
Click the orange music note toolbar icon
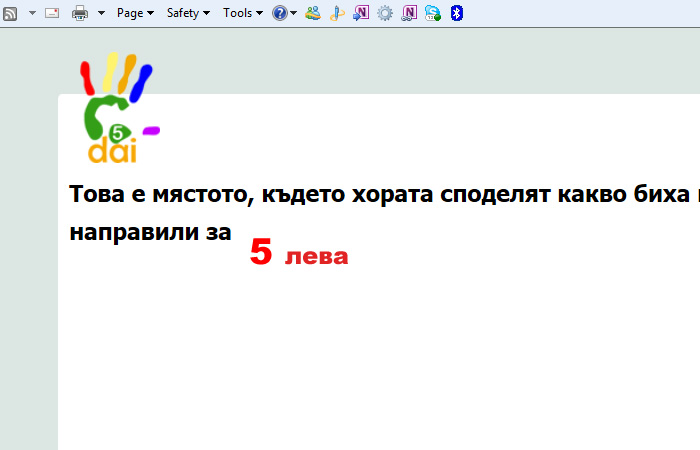337,13
